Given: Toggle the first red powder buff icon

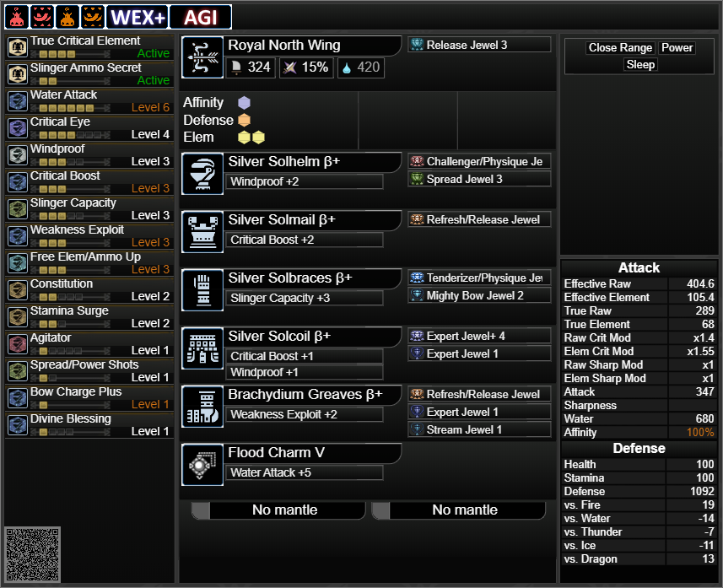Looking at the screenshot, I should click(x=17, y=17).
